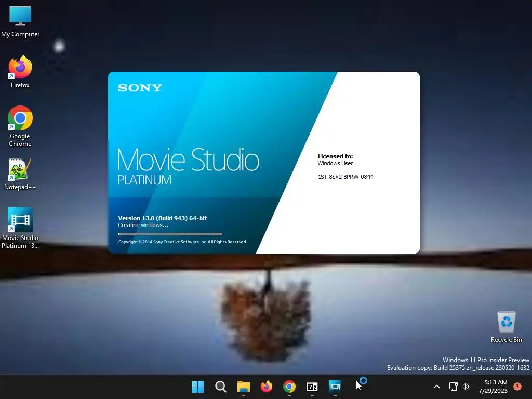Select the Notepad++ desktop shortcut
This screenshot has width=532, height=399.
[20, 174]
